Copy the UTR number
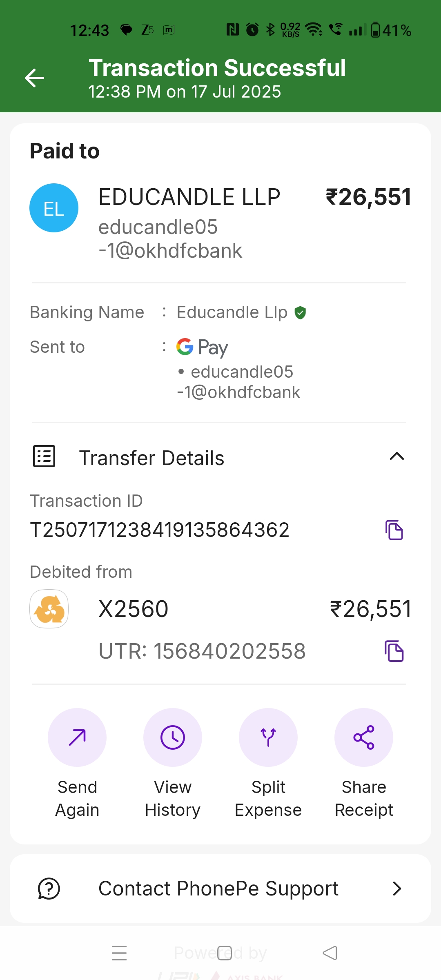 (x=394, y=651)
